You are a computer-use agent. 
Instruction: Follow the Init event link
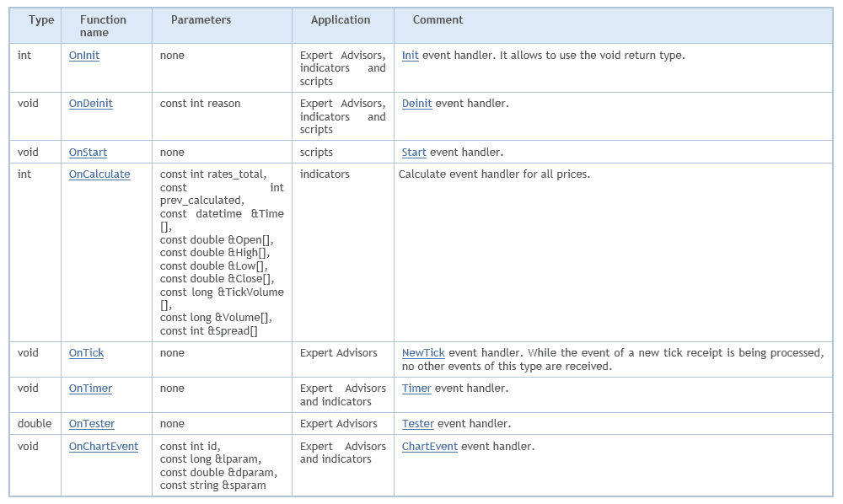411,56
